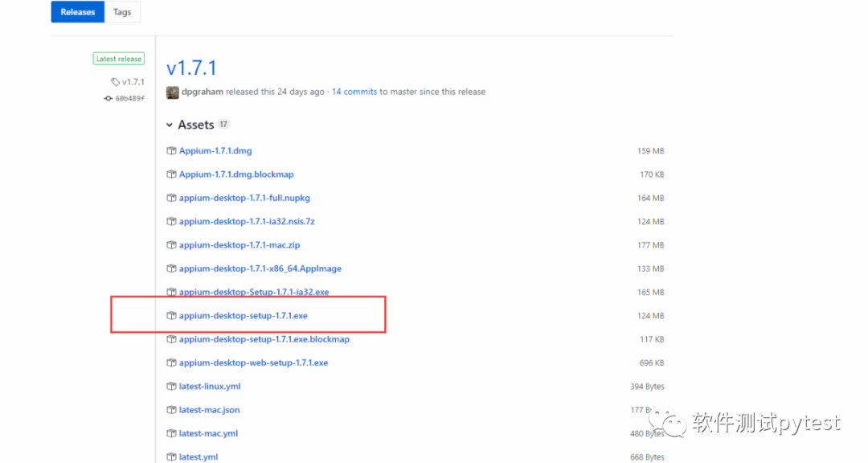Open the v1.7.1 tag link in sidebar

click(133, 82)
